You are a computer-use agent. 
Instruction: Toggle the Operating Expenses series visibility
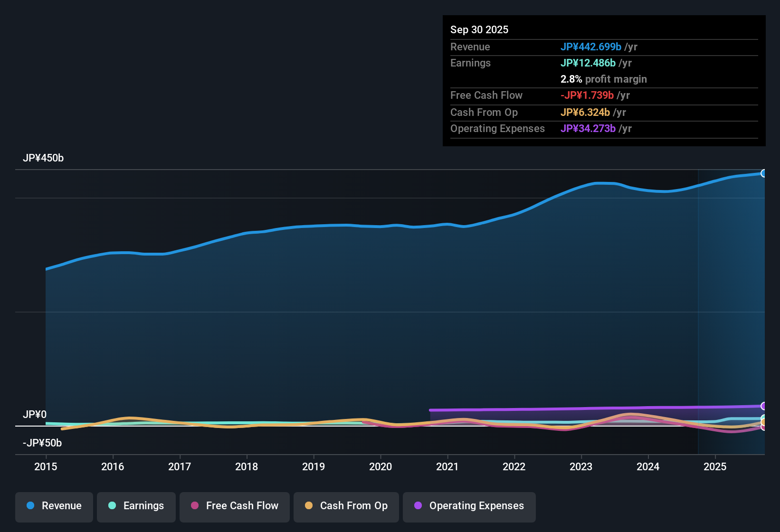(x=469, y=506)
